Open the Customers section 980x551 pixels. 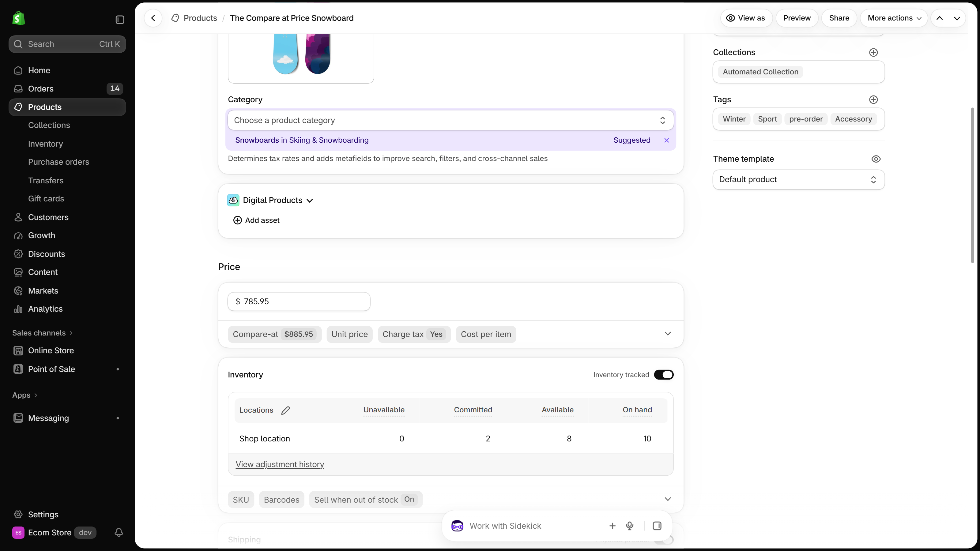(x=67, y=217)
